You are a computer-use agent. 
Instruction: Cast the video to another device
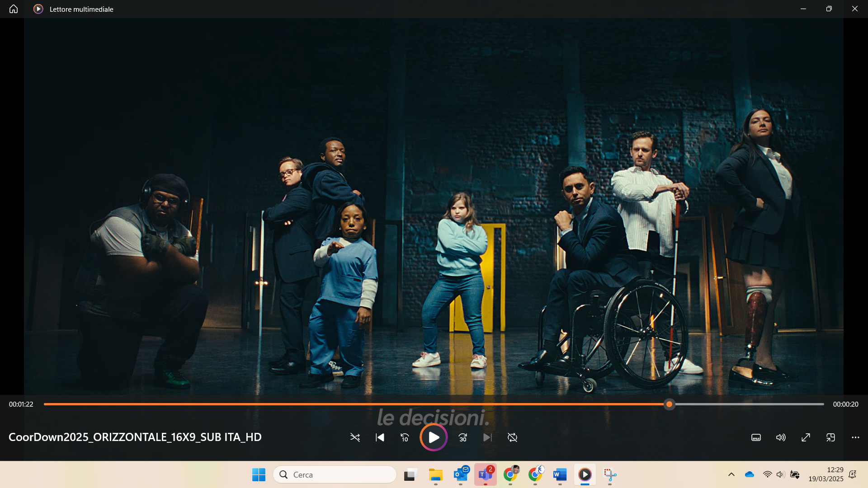pyautogui.click(x=855, y=437)
